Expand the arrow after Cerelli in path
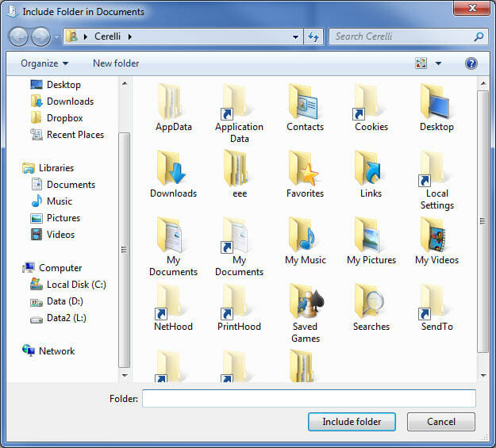This screenshot has width=496, height=448. [130, 36]
